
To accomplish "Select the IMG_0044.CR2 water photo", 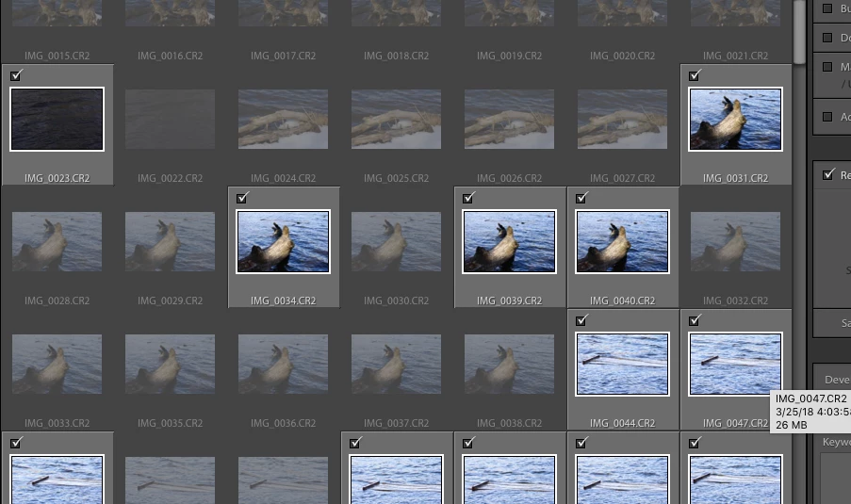I will coord(623,364).
